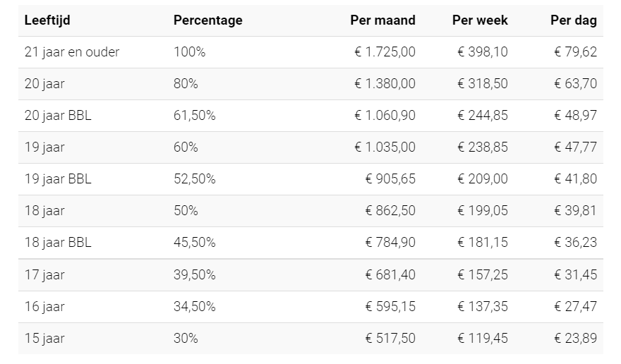The height and width of the screenshot is (364, 621).
Task: Click the Per week column header
Action: click(479, 20)
